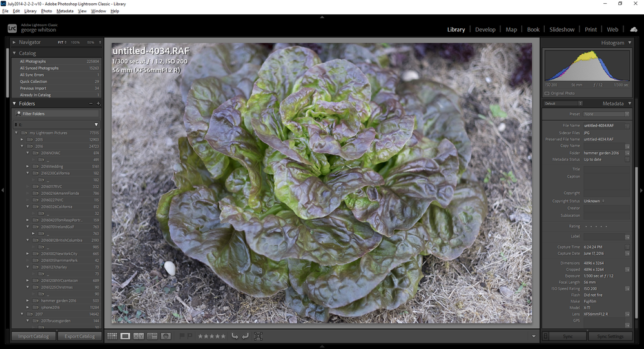Collapse the Catalog panel
Viewport: 644px width, 349px height.
point(14,53)
